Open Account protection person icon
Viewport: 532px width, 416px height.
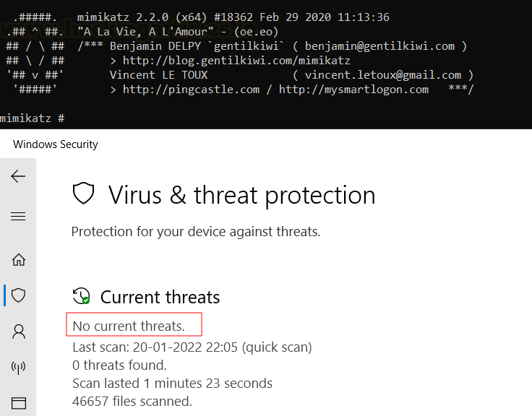(19, 331)
